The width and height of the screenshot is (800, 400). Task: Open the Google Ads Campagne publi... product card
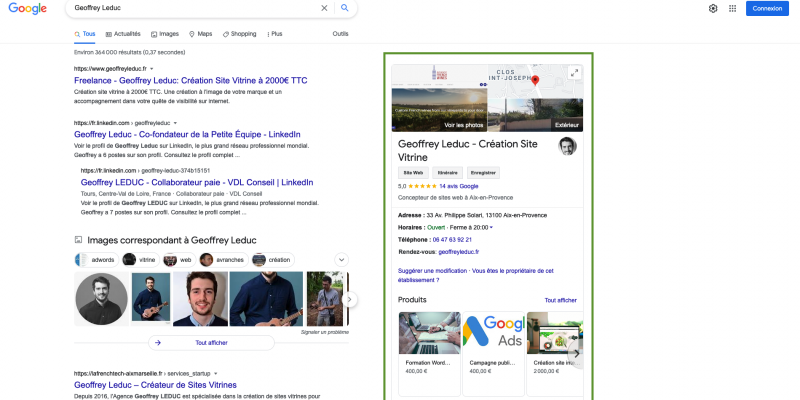point(493,353)
